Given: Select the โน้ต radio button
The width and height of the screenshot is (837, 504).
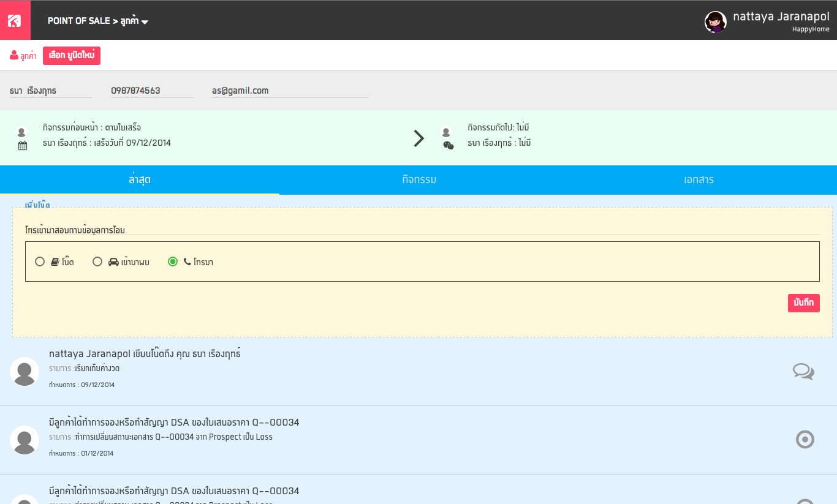Looking at the screenshot, I should (40, 261).
